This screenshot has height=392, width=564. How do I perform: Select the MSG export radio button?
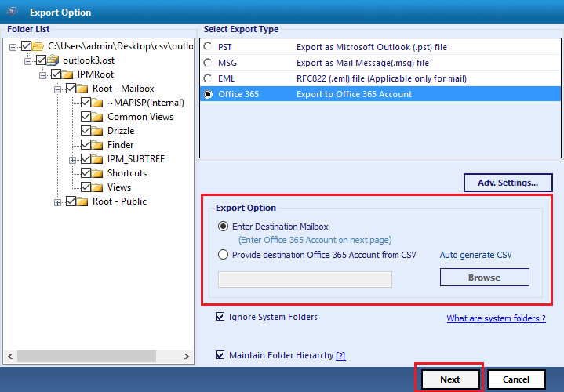click(x=208, y=63)
